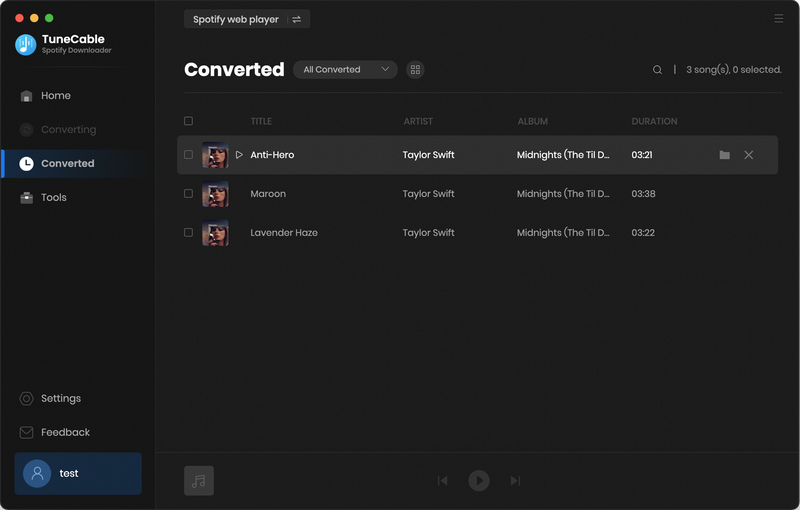Check the Maroon song checkbox

click(x=188, y=193)
